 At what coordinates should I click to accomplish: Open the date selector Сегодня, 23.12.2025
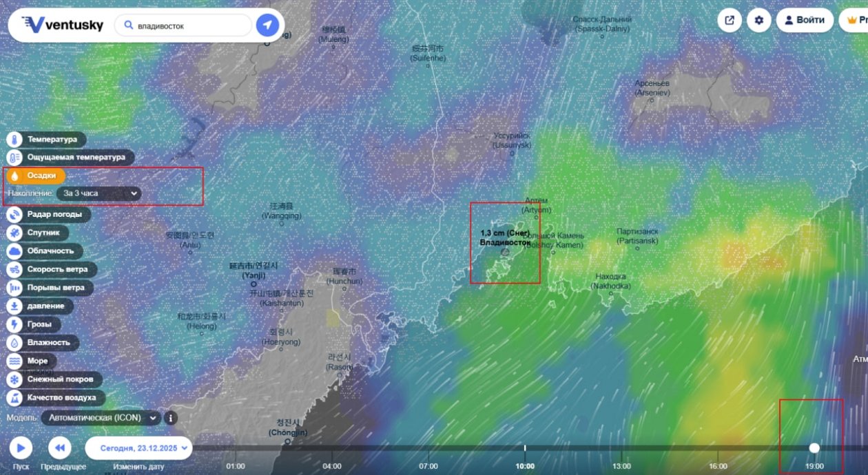[138, 448]
